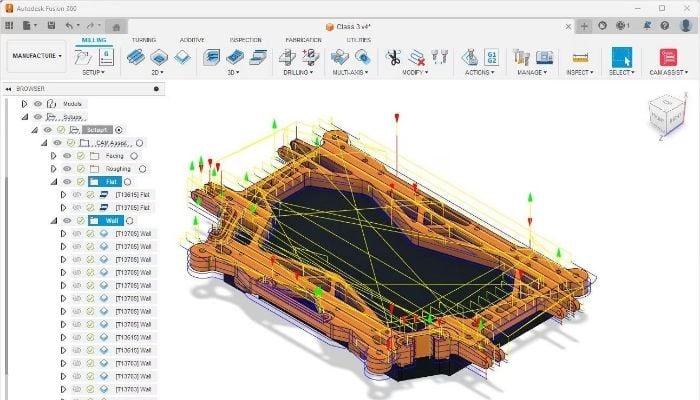Click the save icon in top bar
The width and height of the screenshot is (700, 400).
coord(50,24)
